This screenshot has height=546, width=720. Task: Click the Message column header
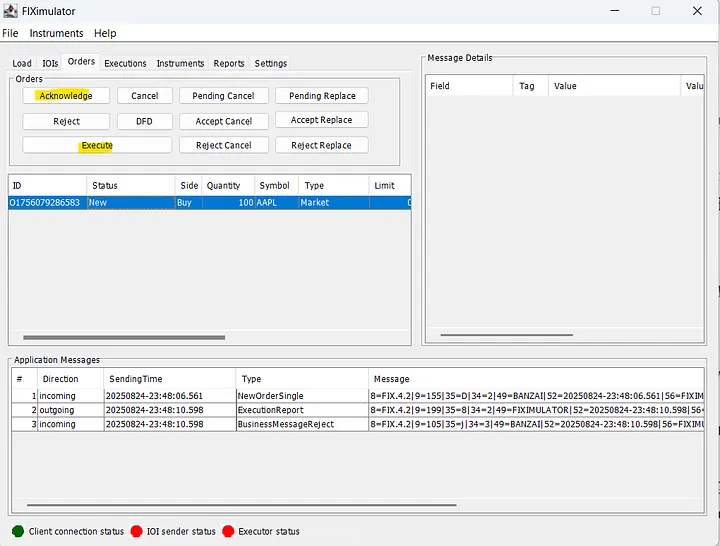536,379
